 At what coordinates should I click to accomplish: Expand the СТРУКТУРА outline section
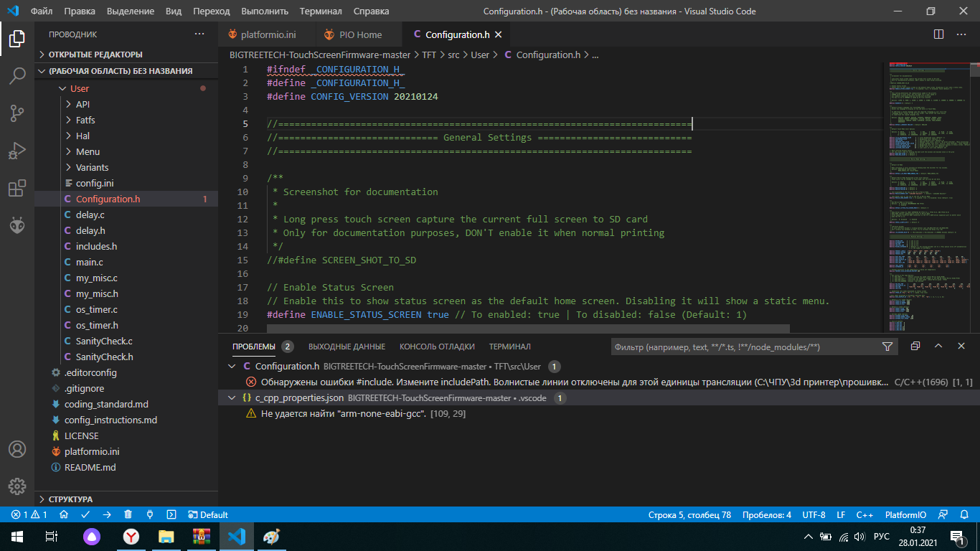[70, 499]
